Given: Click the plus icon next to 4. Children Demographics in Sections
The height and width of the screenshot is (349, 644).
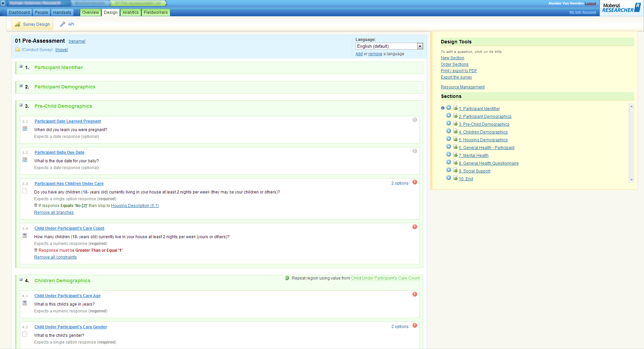Looking at the screenshot, I should 449,131.
